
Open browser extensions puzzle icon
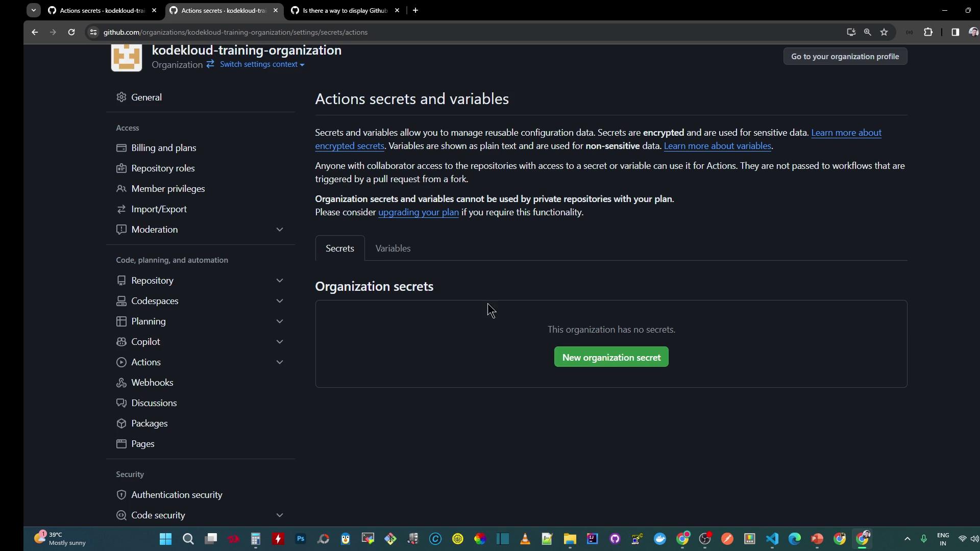(928, 32)
